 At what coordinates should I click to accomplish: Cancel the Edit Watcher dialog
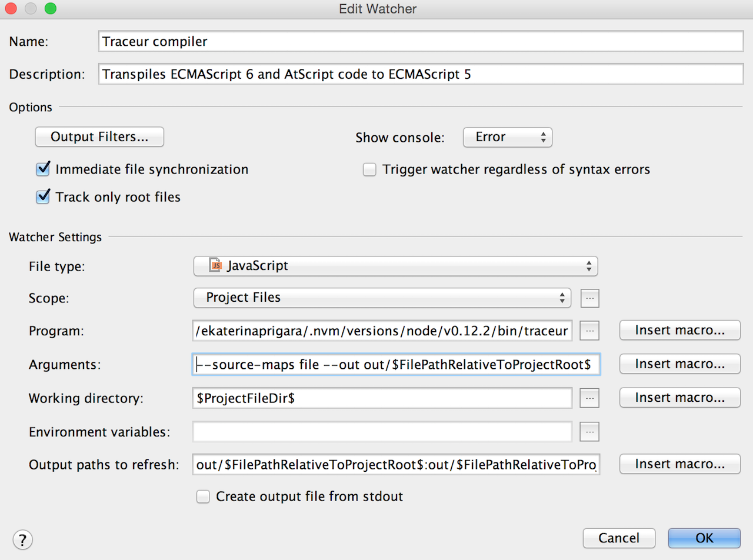point(619,538)
